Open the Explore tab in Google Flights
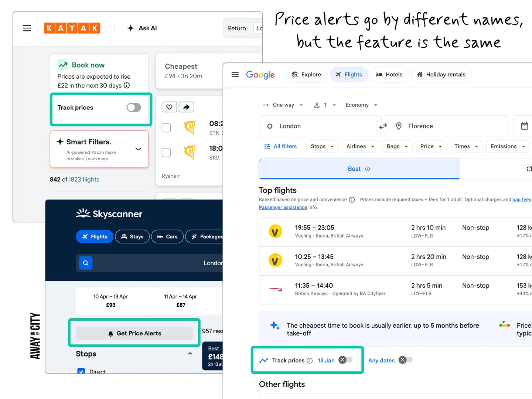This screenshot has height=399, width=532. tap(307, 75)
